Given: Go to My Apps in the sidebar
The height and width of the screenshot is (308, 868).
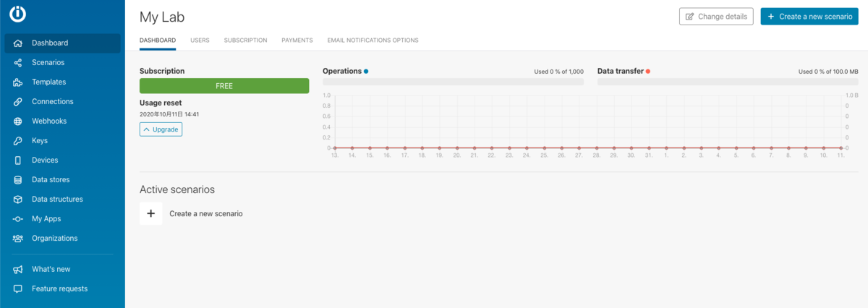Looking at the screenshot, I should click(x=62, y=219).
